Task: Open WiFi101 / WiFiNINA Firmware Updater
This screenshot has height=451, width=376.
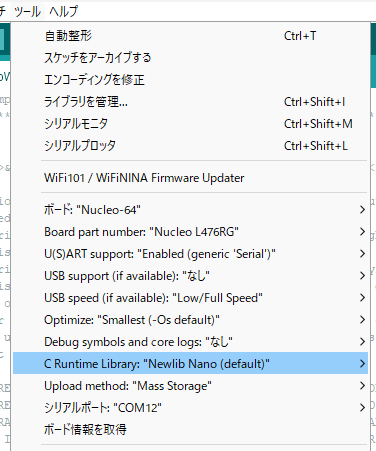Action: tap(190, 178)
